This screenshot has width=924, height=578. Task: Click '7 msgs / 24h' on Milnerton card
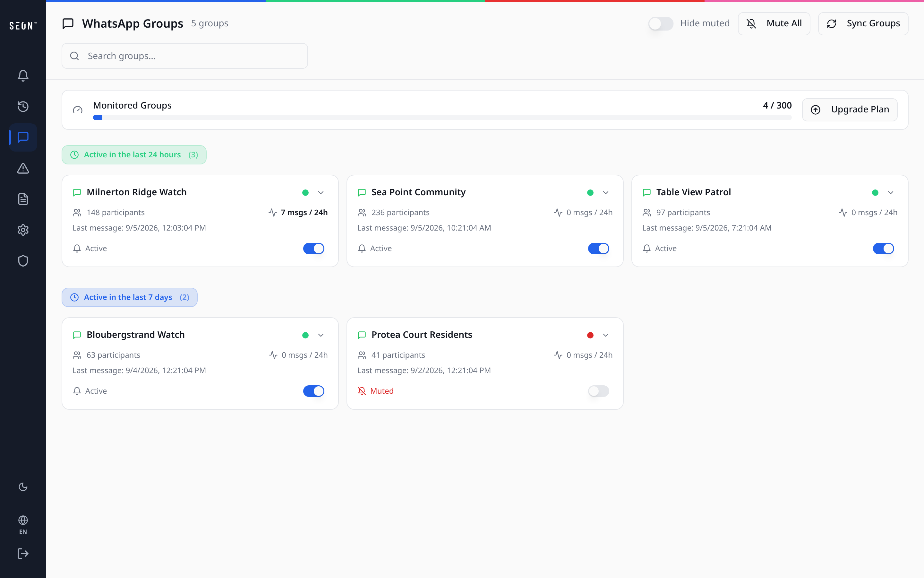(304, 213)
